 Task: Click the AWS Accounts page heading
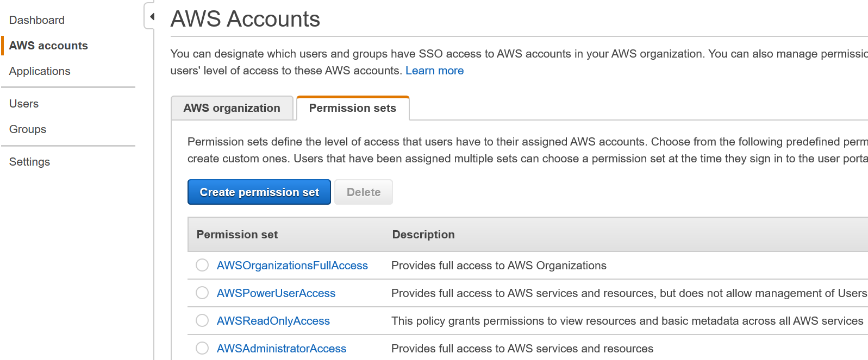click(x=245, y=19)
